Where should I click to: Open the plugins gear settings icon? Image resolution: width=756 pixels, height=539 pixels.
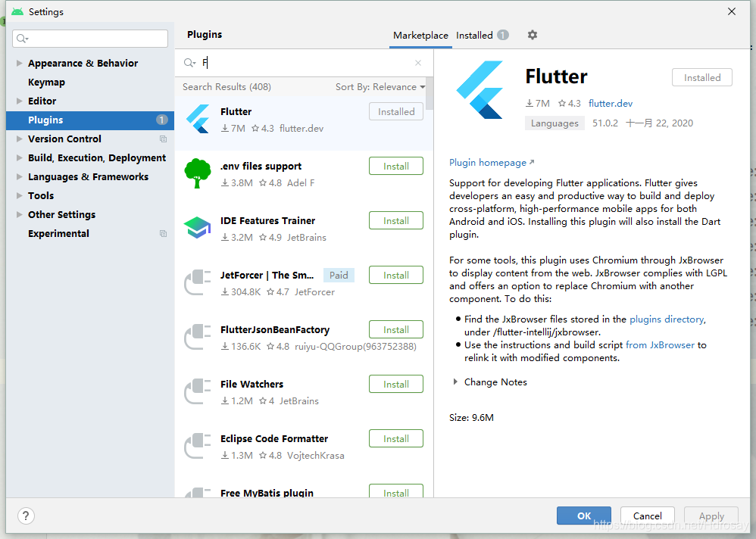point(533,35)
